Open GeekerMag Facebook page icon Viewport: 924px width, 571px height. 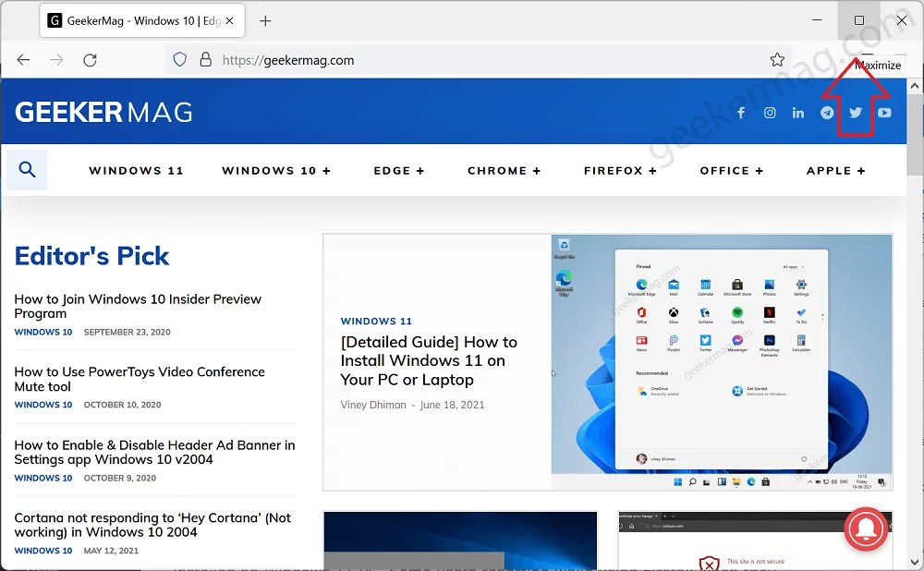(x=741, y=113)
